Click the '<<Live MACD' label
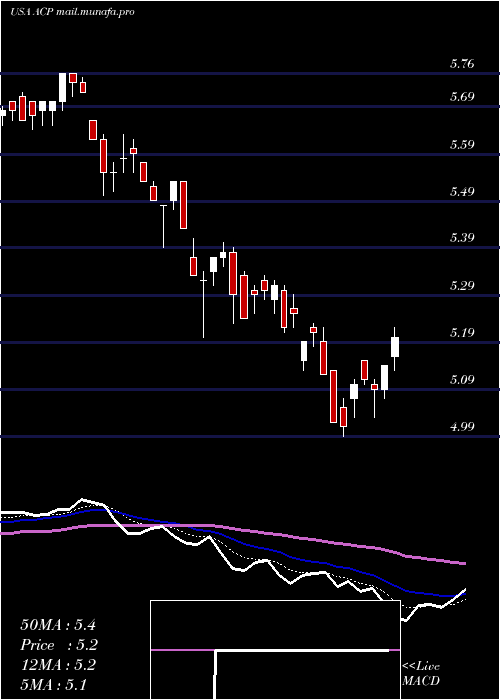Image resolution: width=500 pixels, height=700 pixels. click(421, 674)
